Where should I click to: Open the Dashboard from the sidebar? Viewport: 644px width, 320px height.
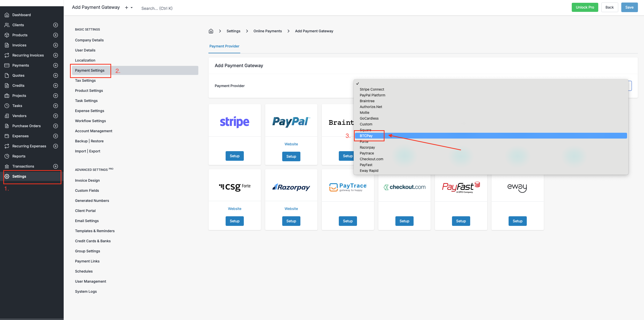pyautogui.click(x=21, y=15)
